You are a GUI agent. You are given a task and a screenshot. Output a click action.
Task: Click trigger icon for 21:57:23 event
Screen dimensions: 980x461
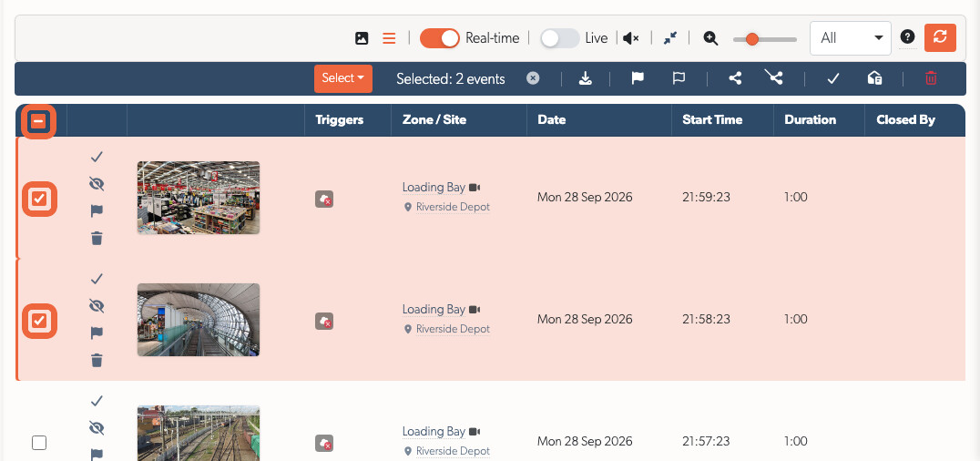click(x=323, y=443)
